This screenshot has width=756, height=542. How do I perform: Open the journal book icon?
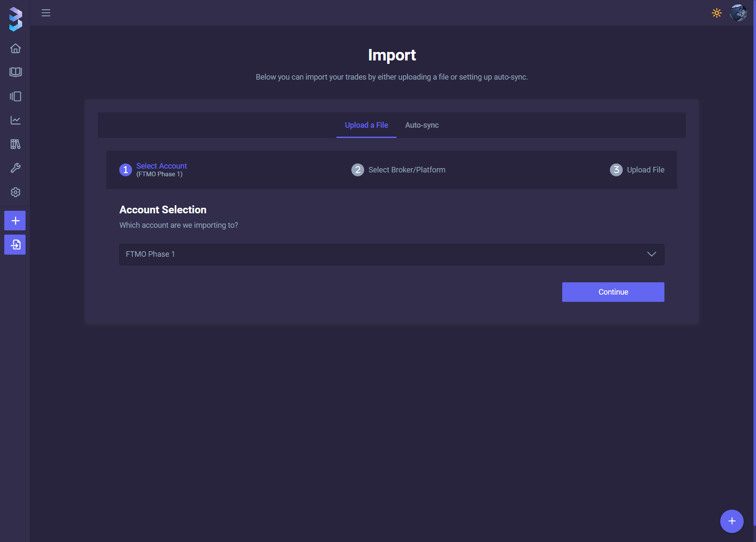[15, 72]
